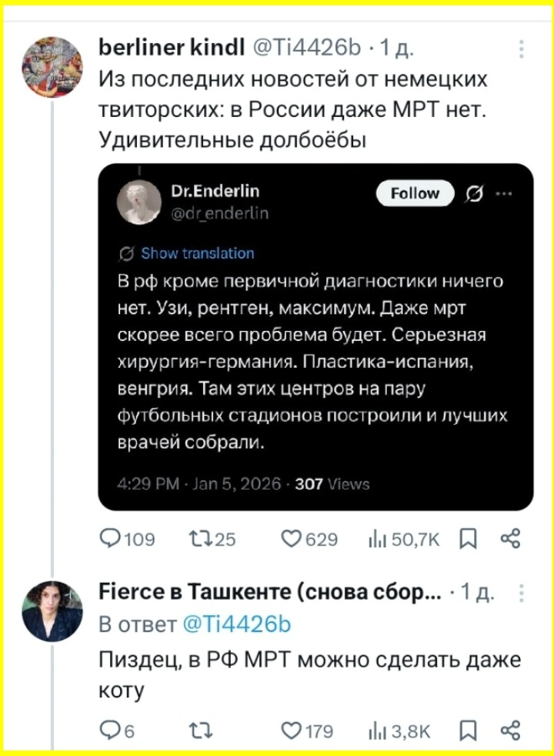View analytics showing 50,7K views
The image size is (554, 756).
coord(381,540)
